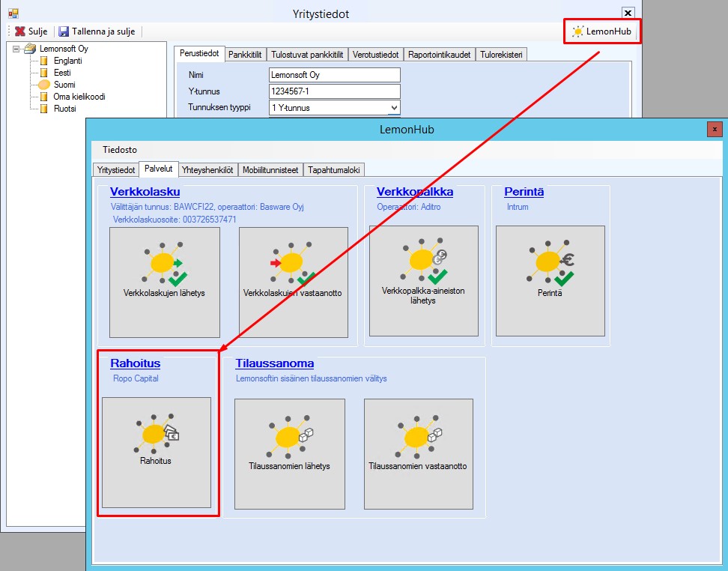
Task: Click the icon beside Ruotsi
Action: pos(43,109)
